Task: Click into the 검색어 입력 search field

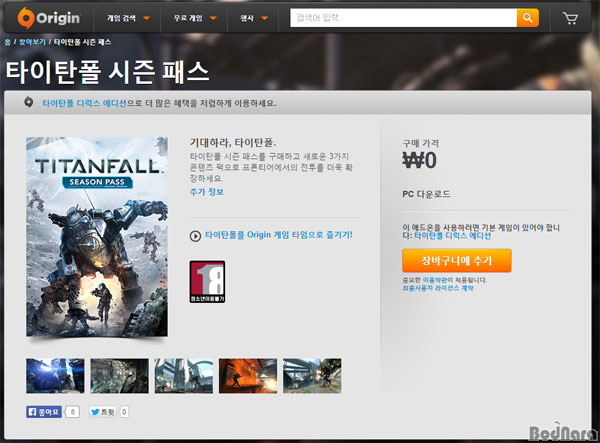Action: click(403, 18)
